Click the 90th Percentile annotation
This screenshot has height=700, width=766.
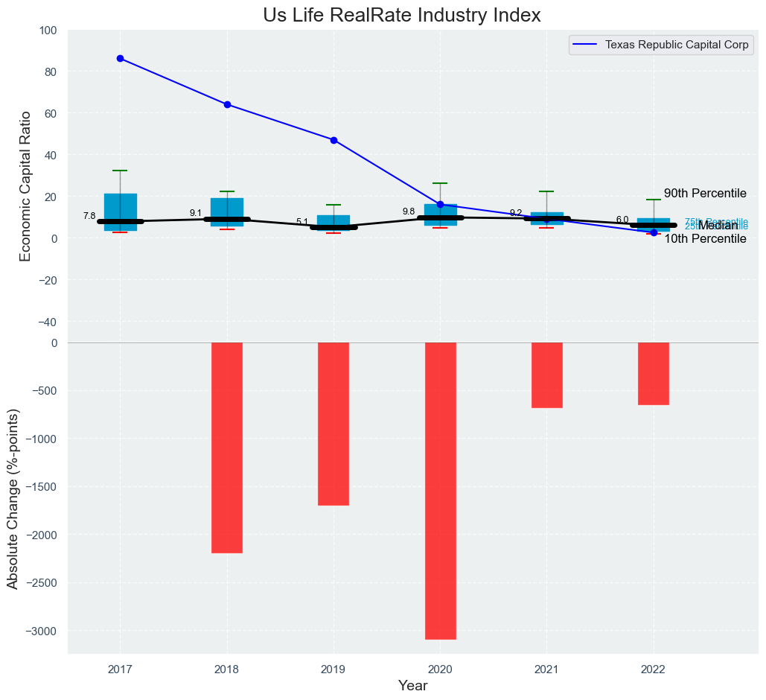[x=704, y=194]
